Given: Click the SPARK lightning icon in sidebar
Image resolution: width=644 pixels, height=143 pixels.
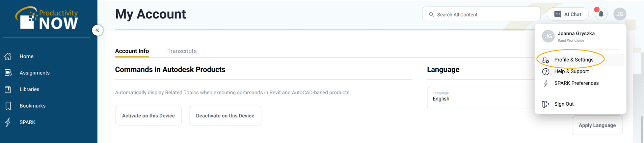Looking at the screenshot, I should coord(8,122).
